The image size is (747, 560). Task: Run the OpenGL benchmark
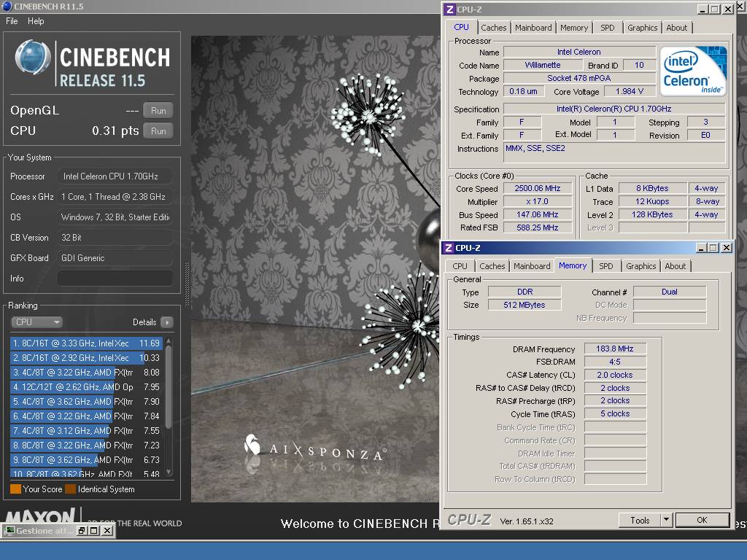pos(158,111)
